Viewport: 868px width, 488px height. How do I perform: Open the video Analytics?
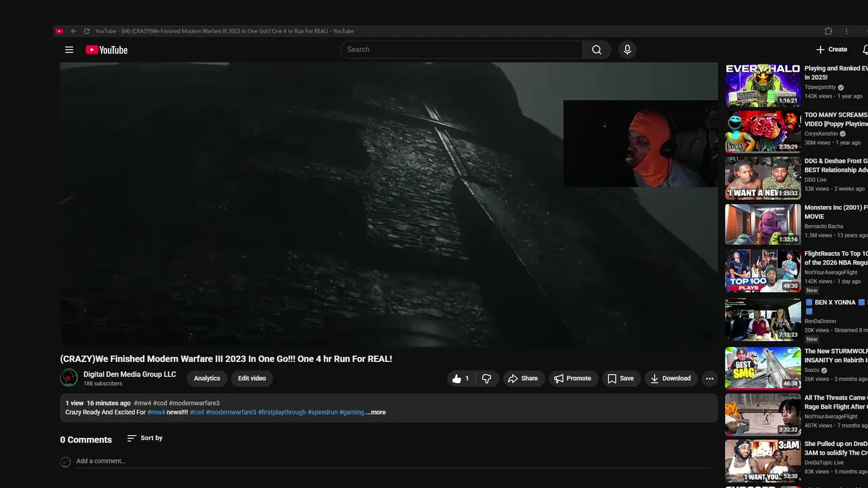pos(207,379)
